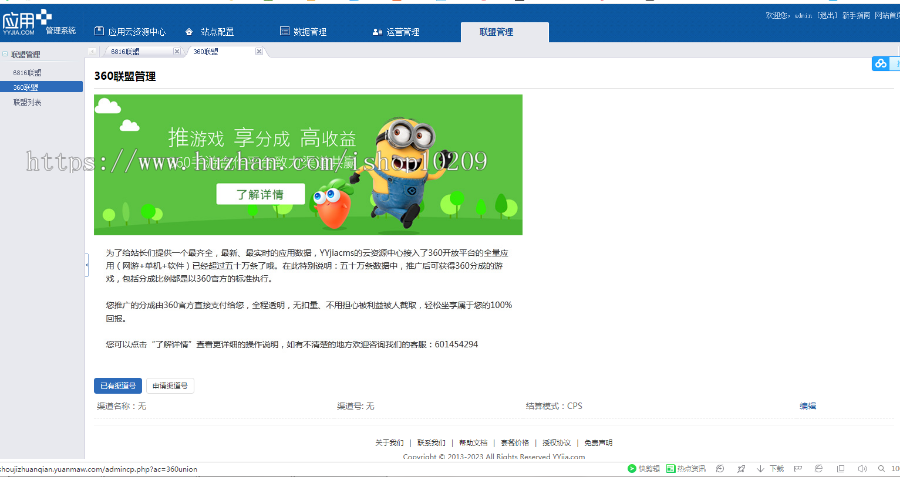This screenshot has height=477, width=900.
Task: Click the 已有渠道号 button
Action: tap(118, 386)
